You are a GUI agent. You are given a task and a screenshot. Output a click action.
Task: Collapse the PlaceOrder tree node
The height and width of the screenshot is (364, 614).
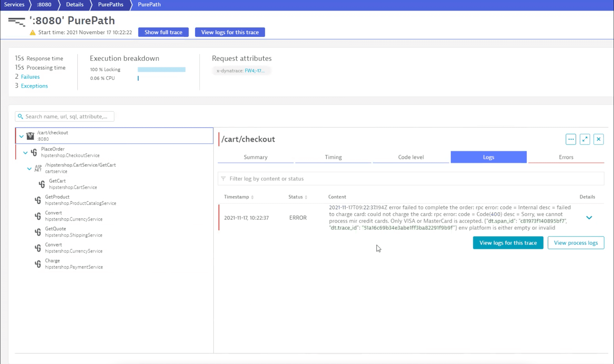point(25,152)
